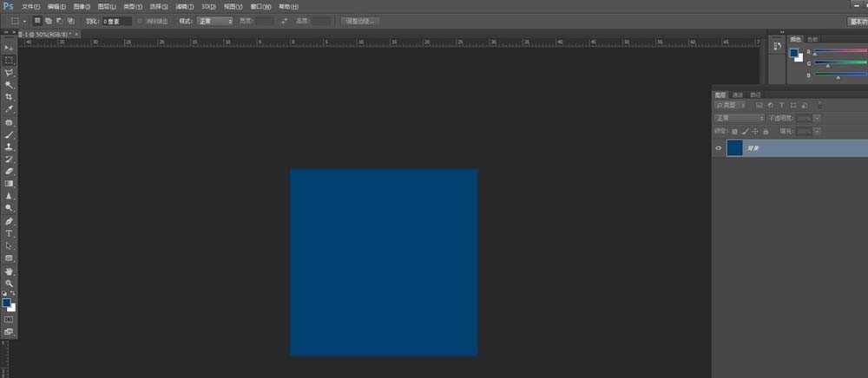Viewport: 868px width, 378px height.
Task: Choose the Eyedropper tool
Action: [10, 110]
